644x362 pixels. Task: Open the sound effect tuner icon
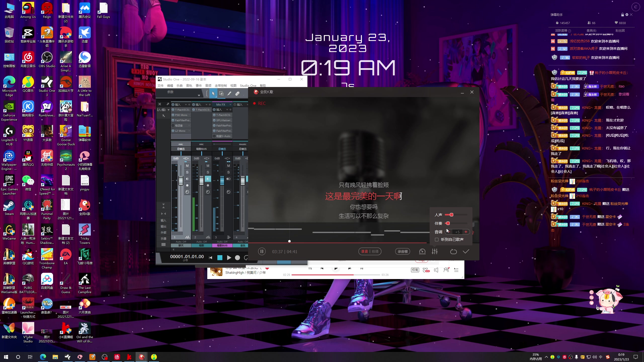(422, 251)
